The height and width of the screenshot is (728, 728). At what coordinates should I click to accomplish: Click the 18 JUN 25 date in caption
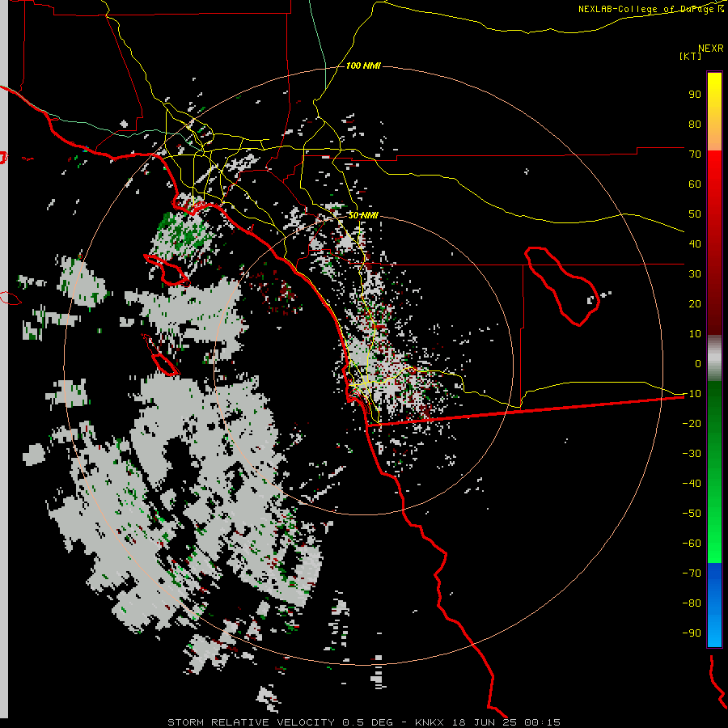point(484,722)
